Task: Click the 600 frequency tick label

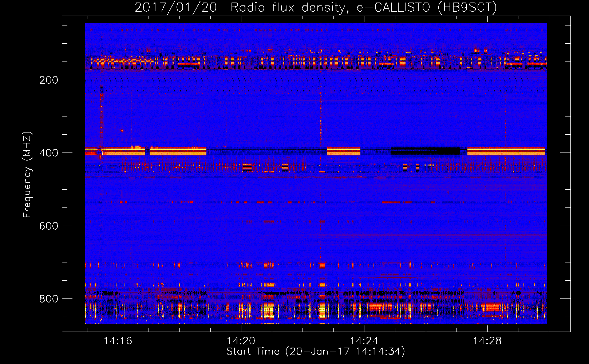Action: coord(49,226)
